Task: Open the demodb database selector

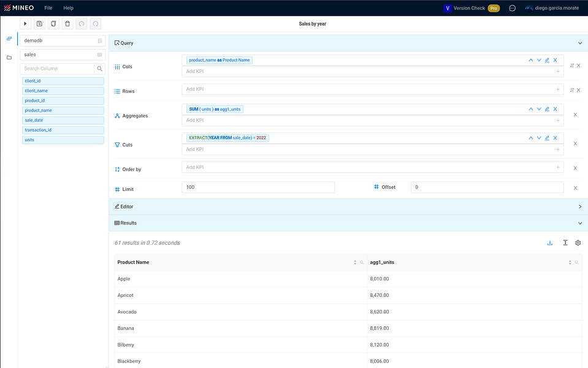Action: 63,40
